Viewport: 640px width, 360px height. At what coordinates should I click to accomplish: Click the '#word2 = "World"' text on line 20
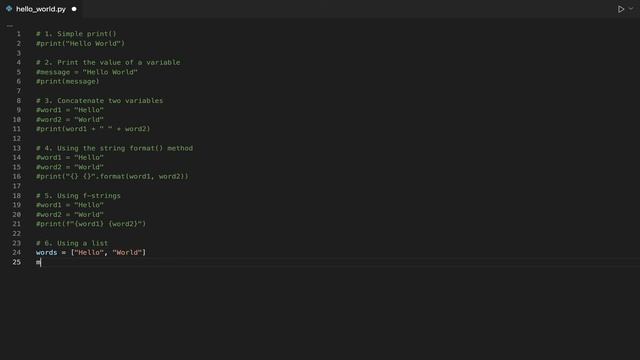(x=70, y=215)
